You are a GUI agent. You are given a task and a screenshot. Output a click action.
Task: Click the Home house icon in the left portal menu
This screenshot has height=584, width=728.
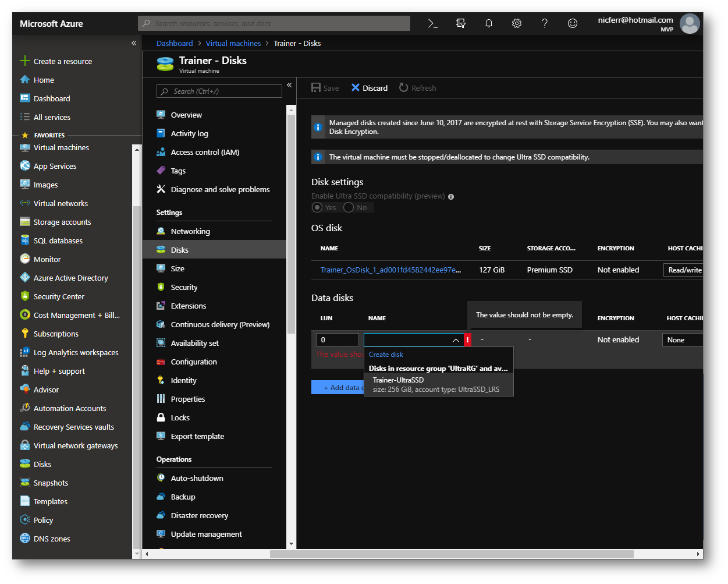tap(24, 80)
